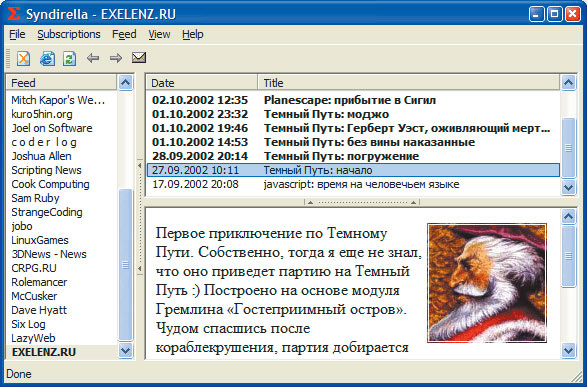Open the Feed menu
587x387 pixels.
pyautogui.click(x=124, y=34)
